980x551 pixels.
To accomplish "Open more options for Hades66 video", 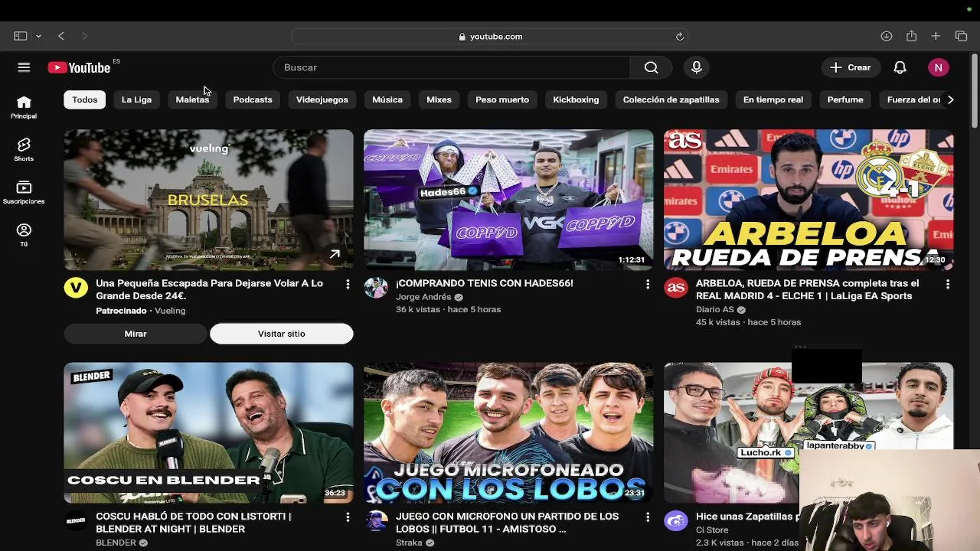I will [x=648, y=284].
